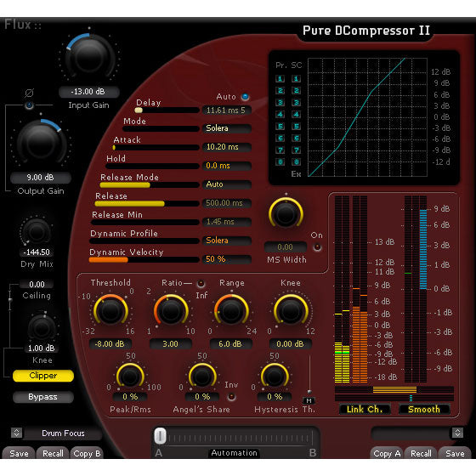Image resolution: width=476 pixels, height=476 pixels.
Task: Toggle processing channel 4 in Pr. column
Action: [x=280, y=115]
